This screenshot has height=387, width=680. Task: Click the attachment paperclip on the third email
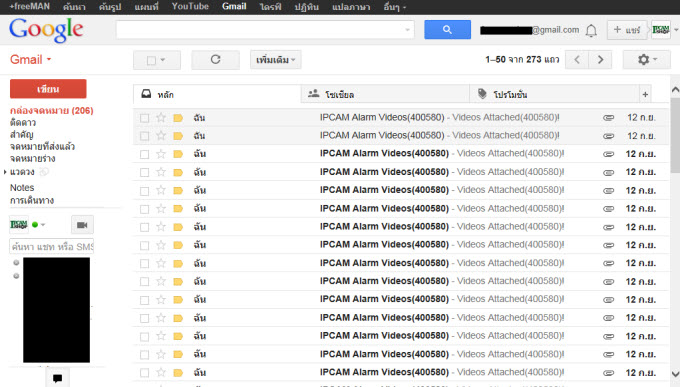pos(608,154)
